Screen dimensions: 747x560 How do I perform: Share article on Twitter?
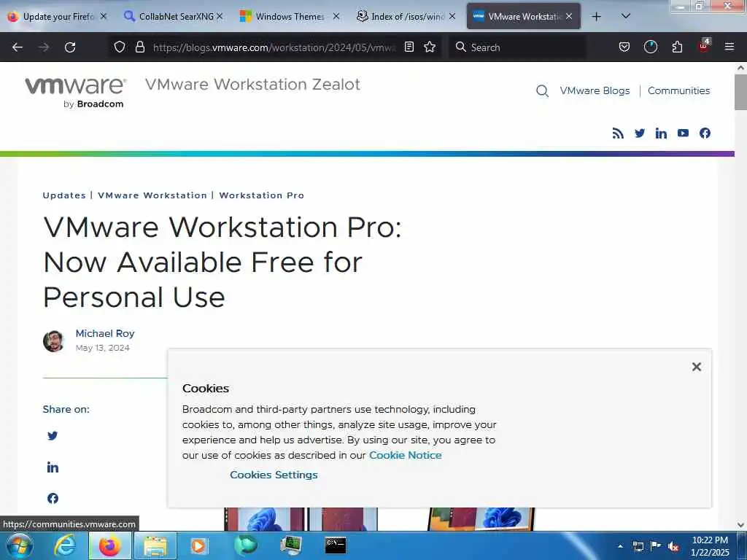coord(53,436)
